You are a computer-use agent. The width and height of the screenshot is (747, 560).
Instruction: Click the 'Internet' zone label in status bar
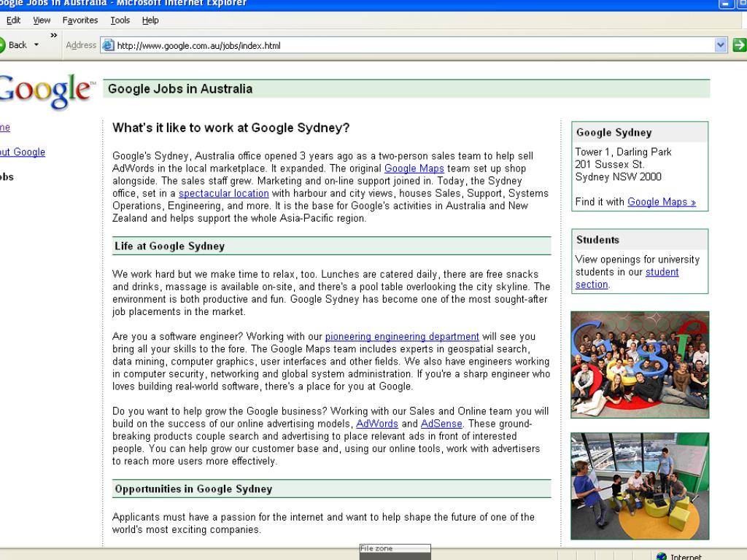[x=686, y=556]
